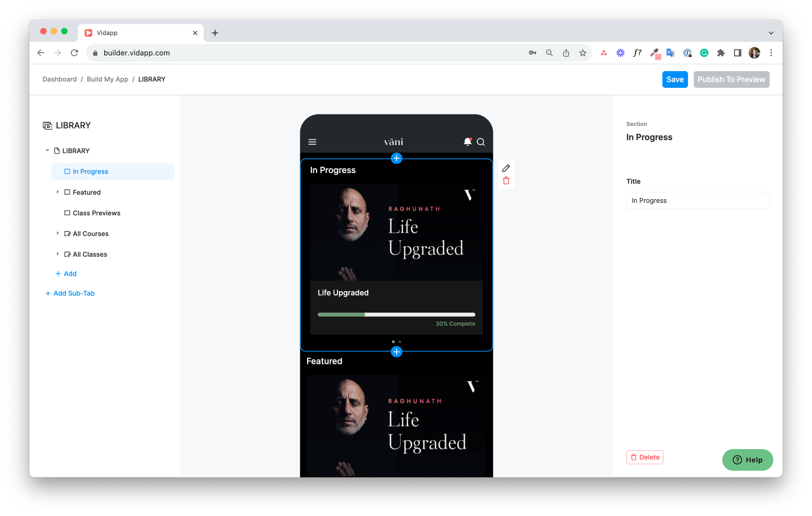Tap the notification bell in phone preview

click(x=467, y=142)
